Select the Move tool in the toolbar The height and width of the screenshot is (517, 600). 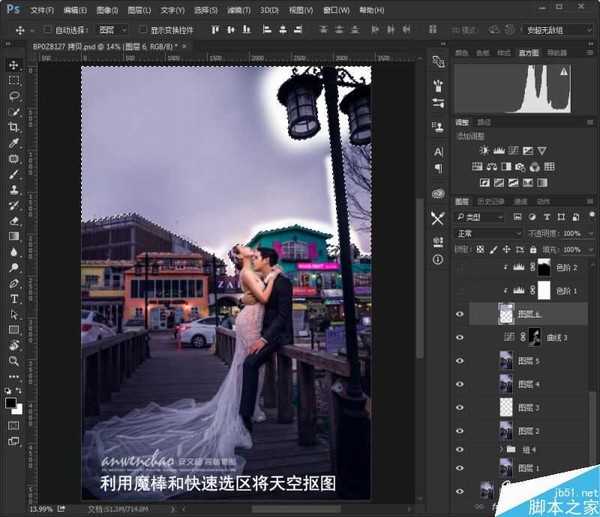[14, 65]
